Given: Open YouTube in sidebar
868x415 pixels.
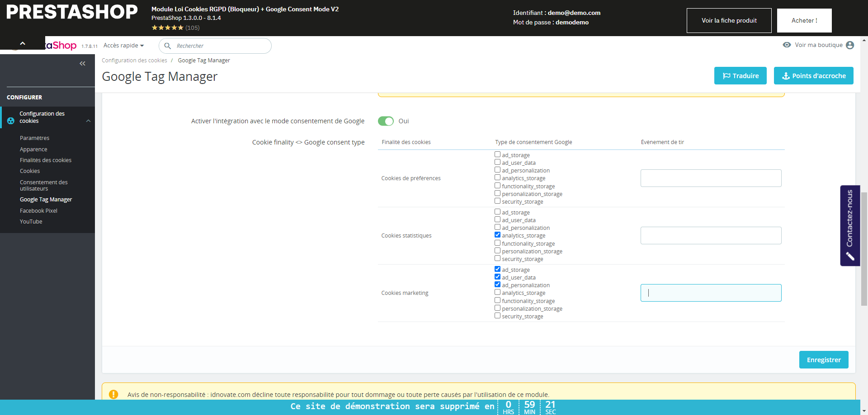Looking at the screenshot, I should (31, 222).
